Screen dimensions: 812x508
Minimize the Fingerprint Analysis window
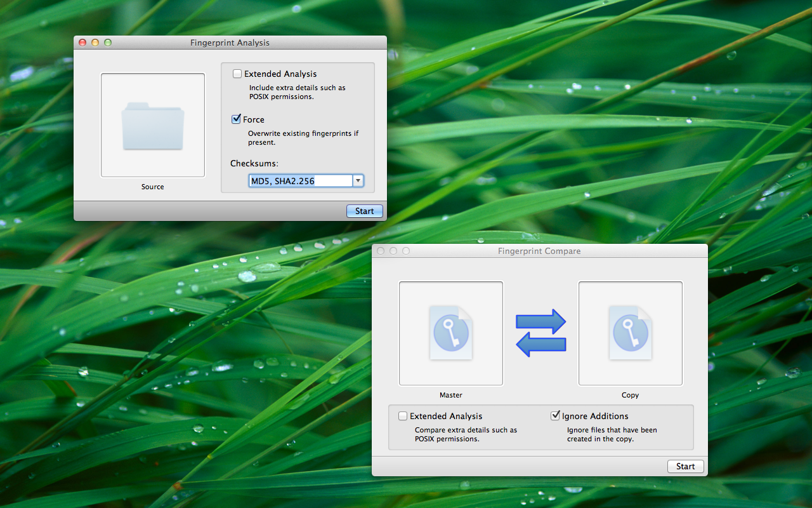pyautogui.click(x=95, y=43)
